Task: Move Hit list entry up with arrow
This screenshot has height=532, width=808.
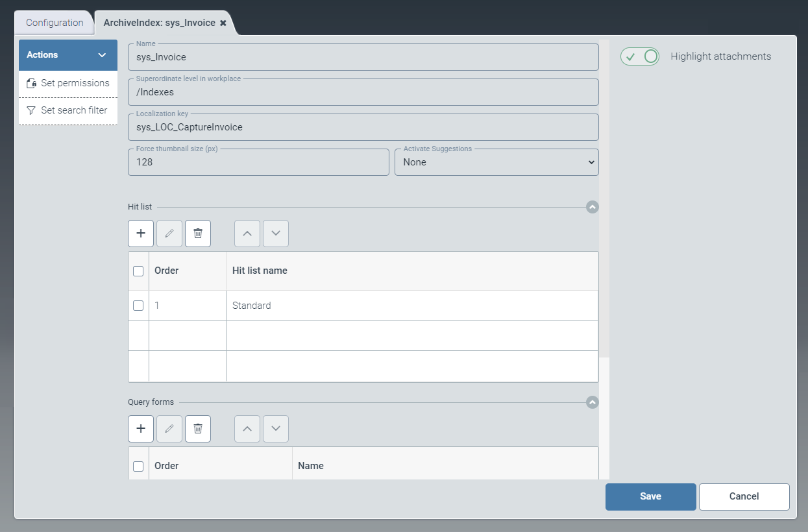Action: coord(247,234)
